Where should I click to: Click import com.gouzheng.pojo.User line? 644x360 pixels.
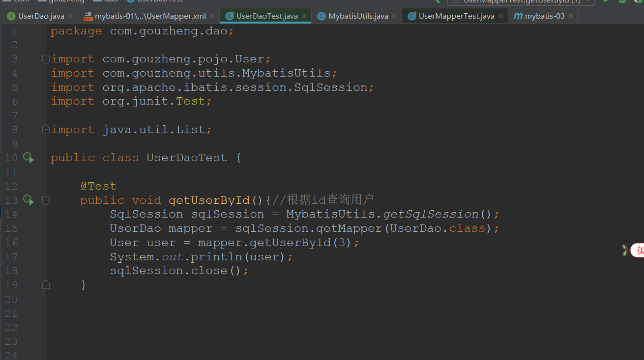pyautogui.click(x=161, y=59)
